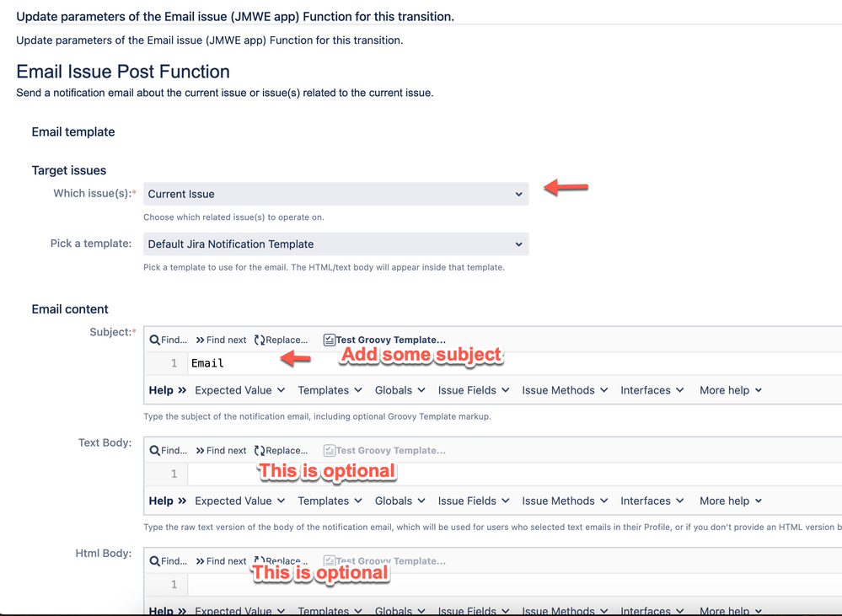Expand Issue Methods menu under Subject
Viewport: 842px width, 616px height.
[565, 390]
